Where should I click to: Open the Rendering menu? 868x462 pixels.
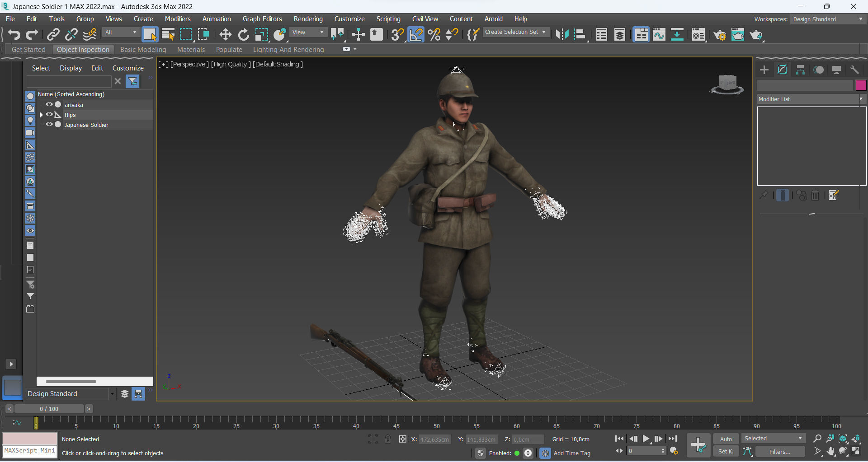point(308,19)
